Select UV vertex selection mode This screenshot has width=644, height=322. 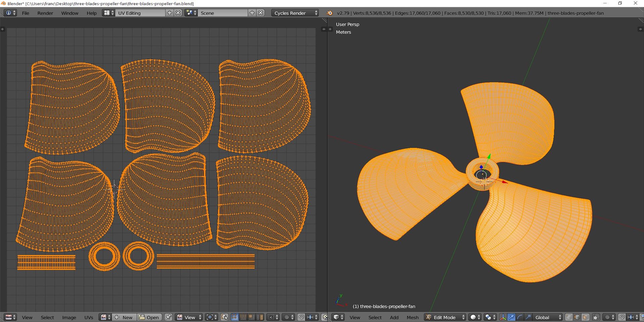234,317
